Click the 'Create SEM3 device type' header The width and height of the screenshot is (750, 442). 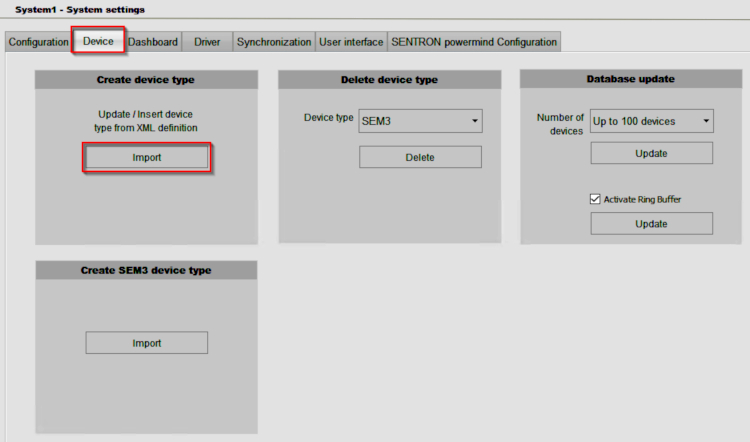coord(146,270)
